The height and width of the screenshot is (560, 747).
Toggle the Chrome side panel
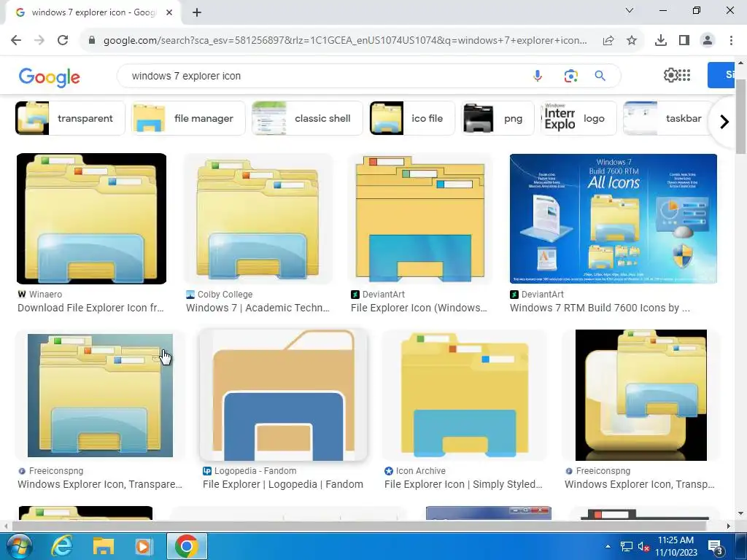(684, 41)
